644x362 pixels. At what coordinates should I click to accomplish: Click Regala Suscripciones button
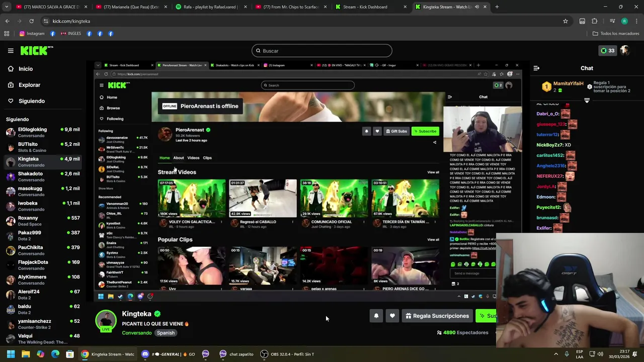tap(437, 316)
